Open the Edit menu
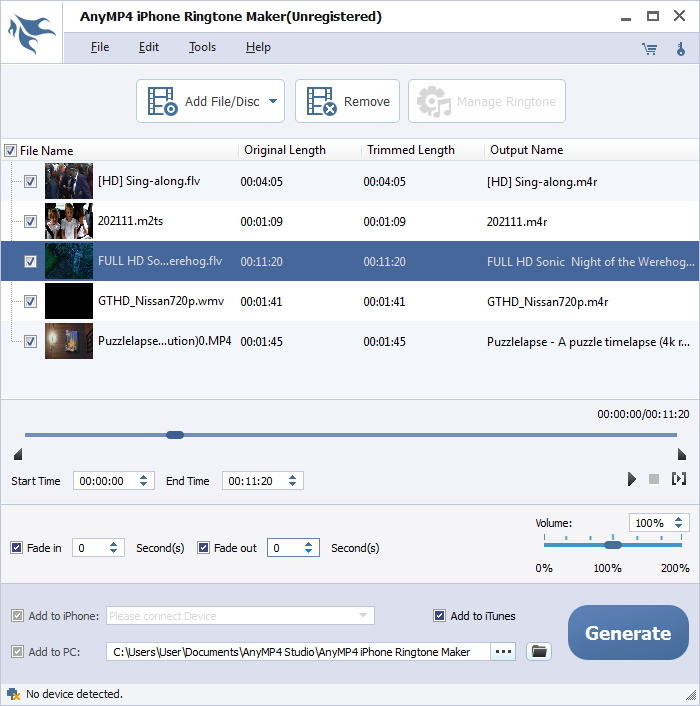This screenshot has width=700, height=706. pos(149,47)
